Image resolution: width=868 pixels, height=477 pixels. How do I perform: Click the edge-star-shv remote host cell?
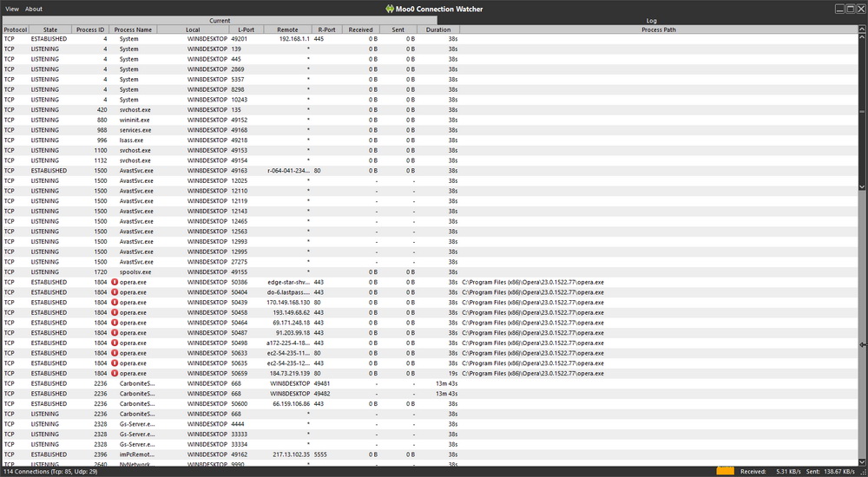pyautogui.click(x=288, y=282)
